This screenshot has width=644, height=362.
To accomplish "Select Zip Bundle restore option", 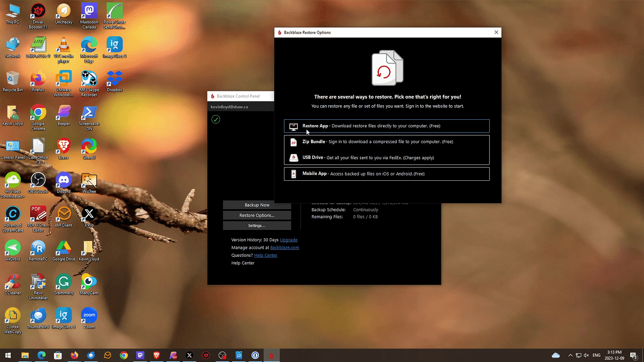I will coord(387,142).
